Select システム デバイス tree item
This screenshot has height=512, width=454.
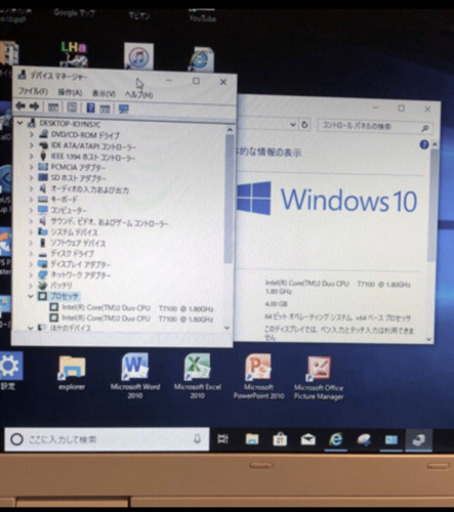click(74, 232)
